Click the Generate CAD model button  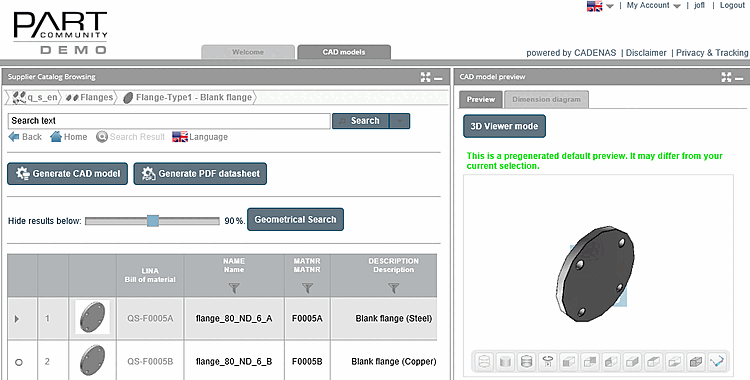[67, 174]
